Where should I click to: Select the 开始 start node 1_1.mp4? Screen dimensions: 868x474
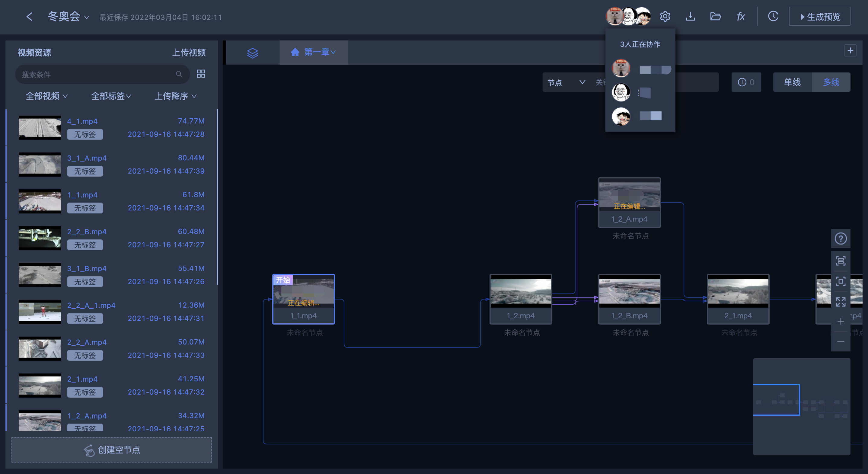click(303, 299)
